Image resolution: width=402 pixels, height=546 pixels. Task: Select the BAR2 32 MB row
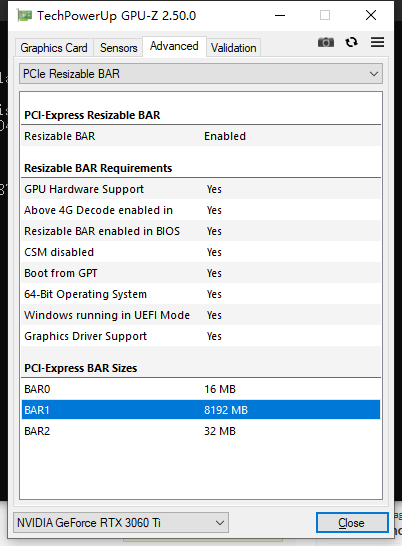(201, 431)
